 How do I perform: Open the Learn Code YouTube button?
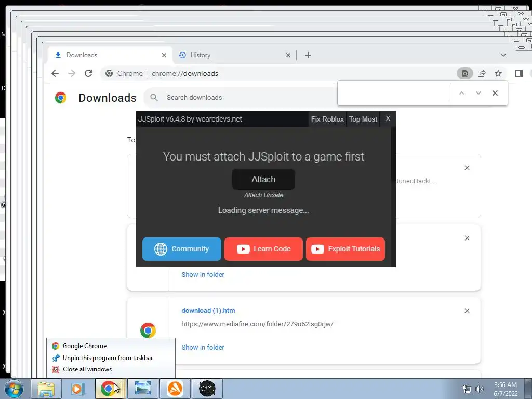point(263,249)
